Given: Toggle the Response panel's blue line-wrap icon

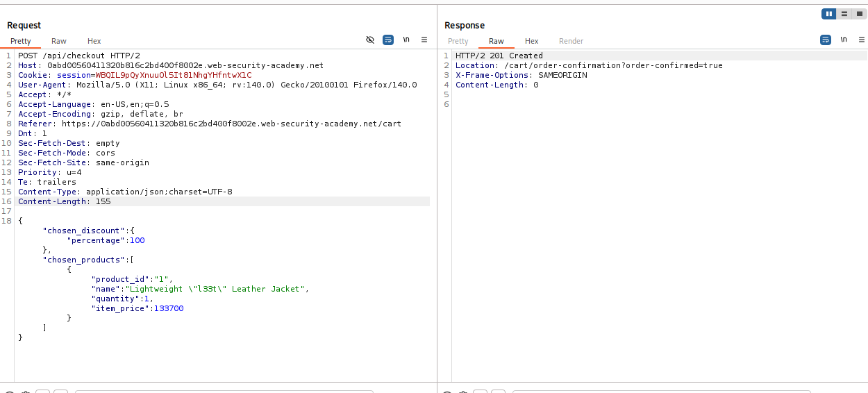Looking at the screenshot, I should coord(826,40).
